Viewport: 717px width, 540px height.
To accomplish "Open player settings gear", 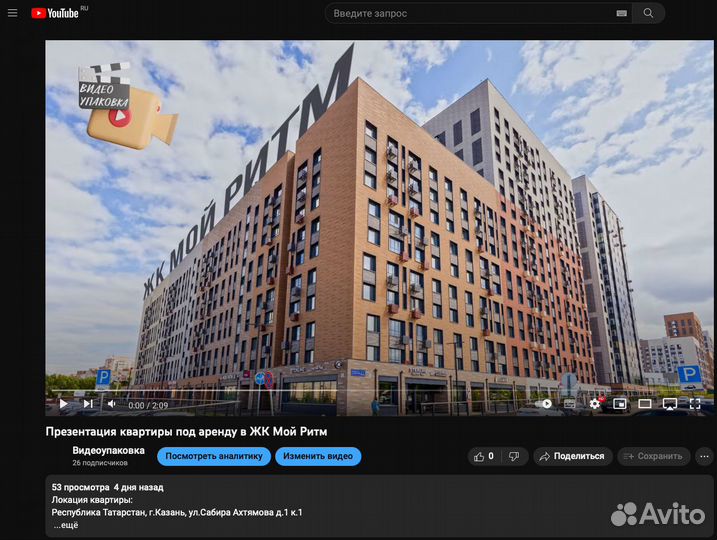I will click(x=595, y=404).
